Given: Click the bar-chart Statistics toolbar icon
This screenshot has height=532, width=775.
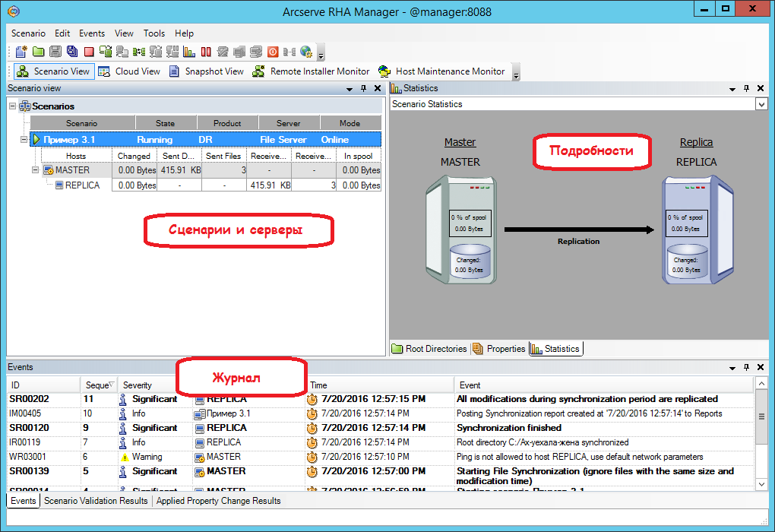Looking at the screenshot, I should [189, 52].
